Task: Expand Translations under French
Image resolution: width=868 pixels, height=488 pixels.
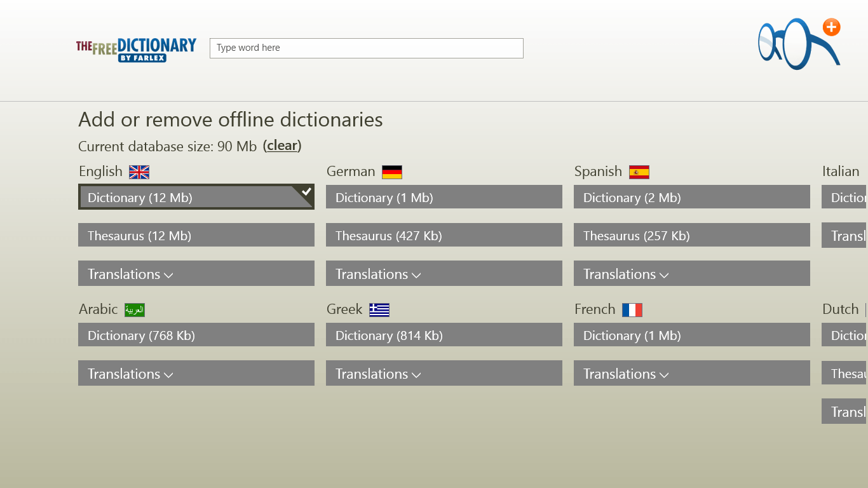Action: 691,374
